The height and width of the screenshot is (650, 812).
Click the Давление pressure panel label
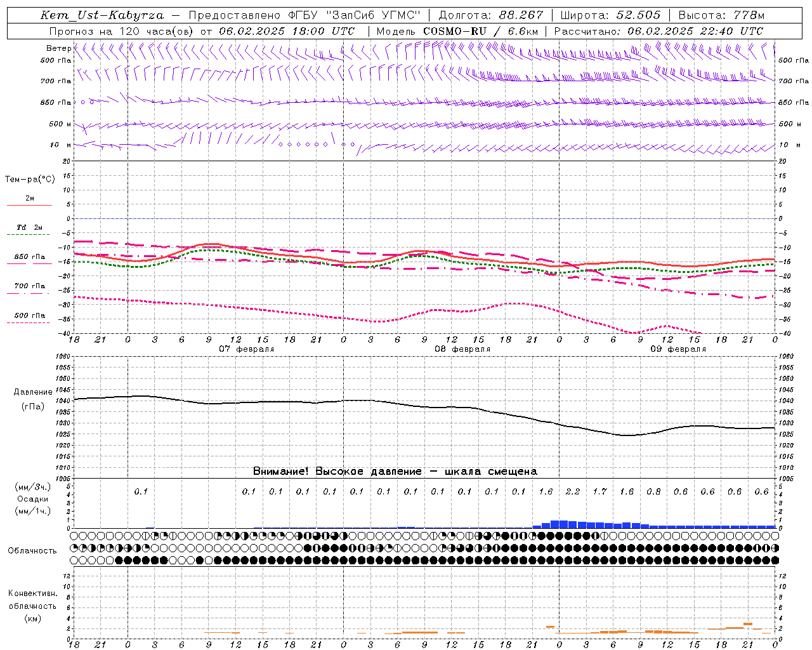[x=33, y=392]
